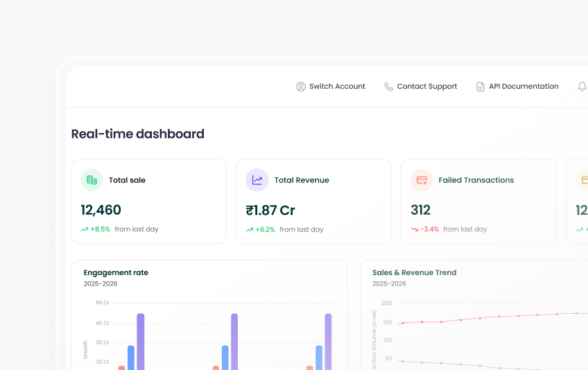Select the Total Revenue card title

click(x=302, y=180)
